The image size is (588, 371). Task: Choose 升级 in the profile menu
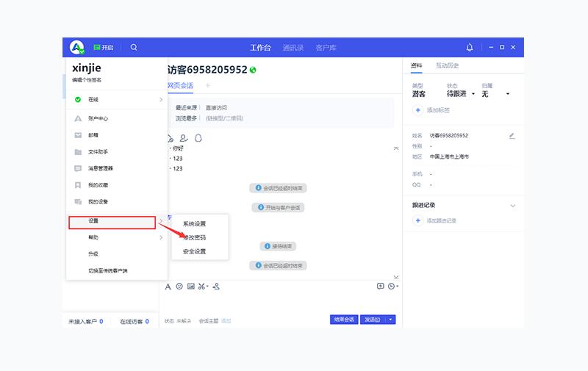click(x=93, y=253)
